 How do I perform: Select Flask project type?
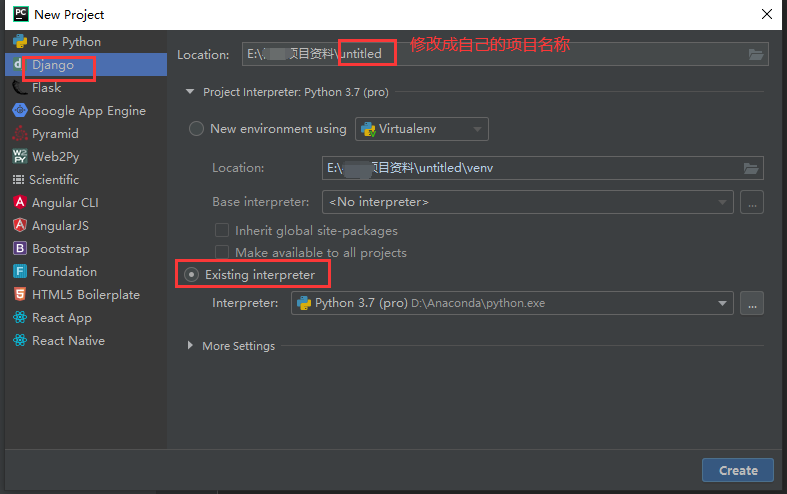coord(86,87)
